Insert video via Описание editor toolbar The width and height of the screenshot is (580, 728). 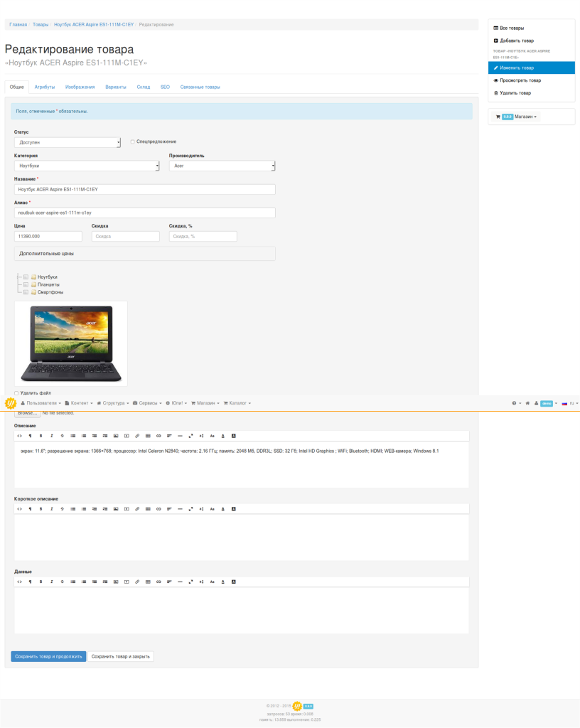(127, 436)
